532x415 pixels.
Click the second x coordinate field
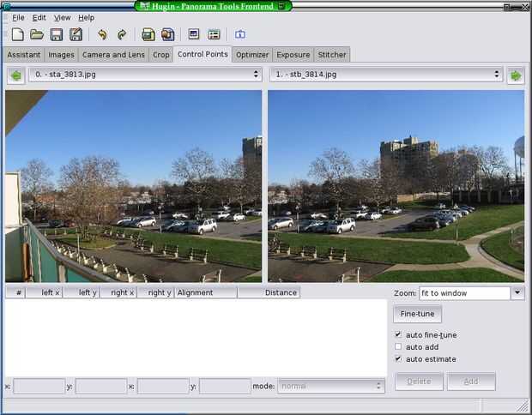[x=163, y=386]
